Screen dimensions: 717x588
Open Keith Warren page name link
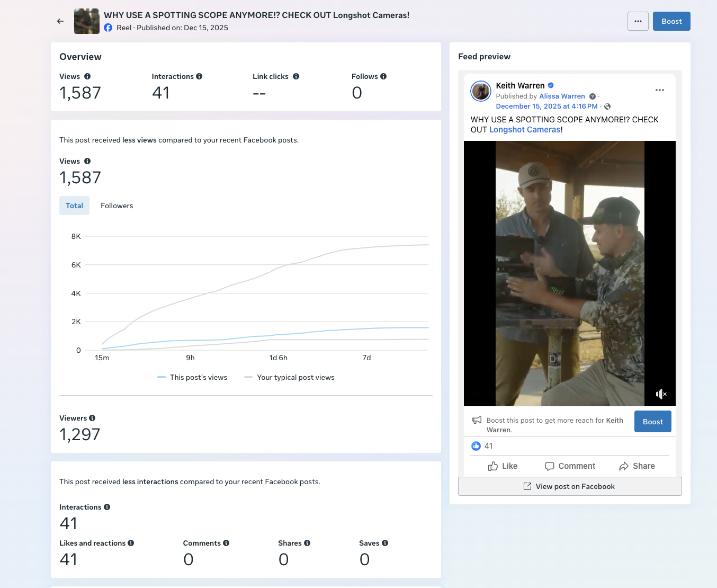point(520,85)
